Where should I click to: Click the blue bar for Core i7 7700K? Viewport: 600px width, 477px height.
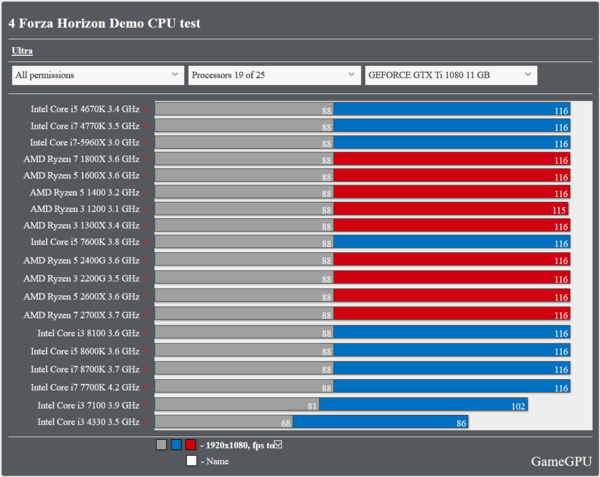tap(452, 386)
